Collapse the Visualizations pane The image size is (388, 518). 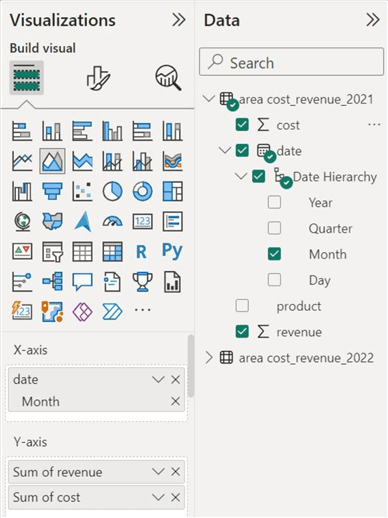[x=179, y=20]
